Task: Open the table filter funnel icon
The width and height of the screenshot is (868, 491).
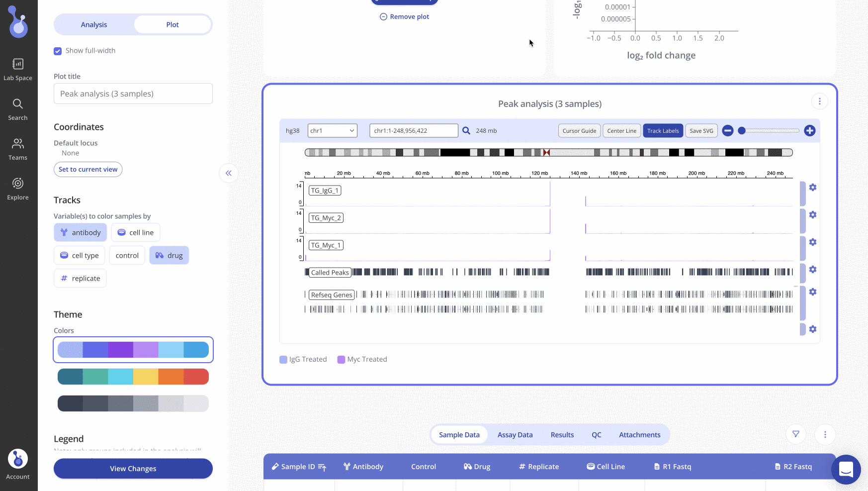Action: (795, 434)
